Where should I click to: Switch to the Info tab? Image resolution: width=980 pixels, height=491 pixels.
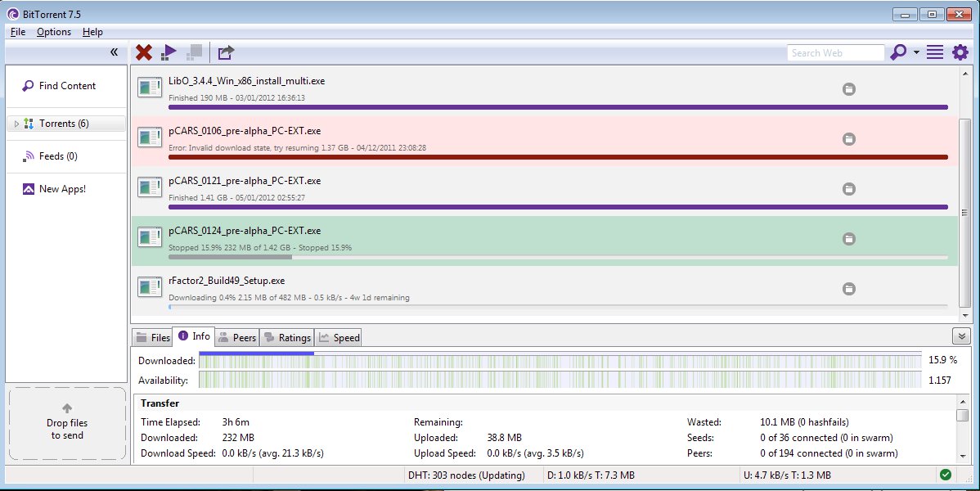coord(195,336)
